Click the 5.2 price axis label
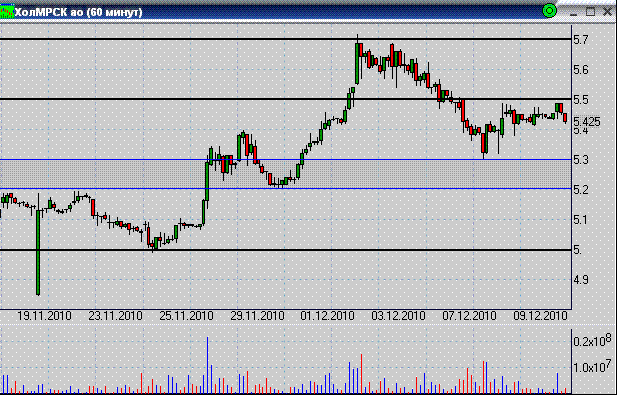 [581, 190]
